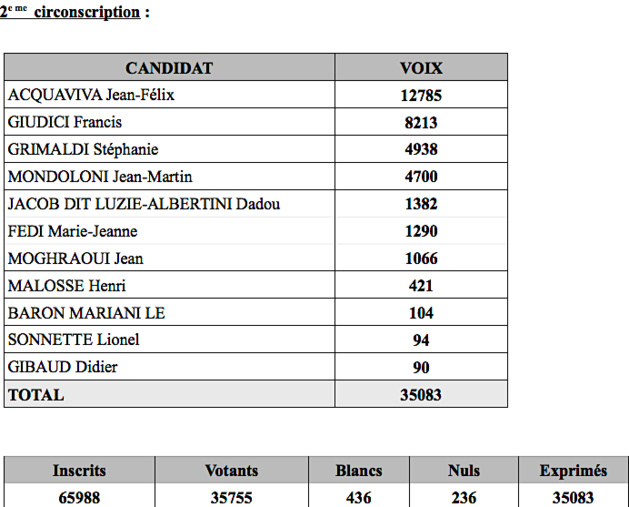Click MOGHRAOUI Jean's name
The image size is (629, 507).
(75, 258)
